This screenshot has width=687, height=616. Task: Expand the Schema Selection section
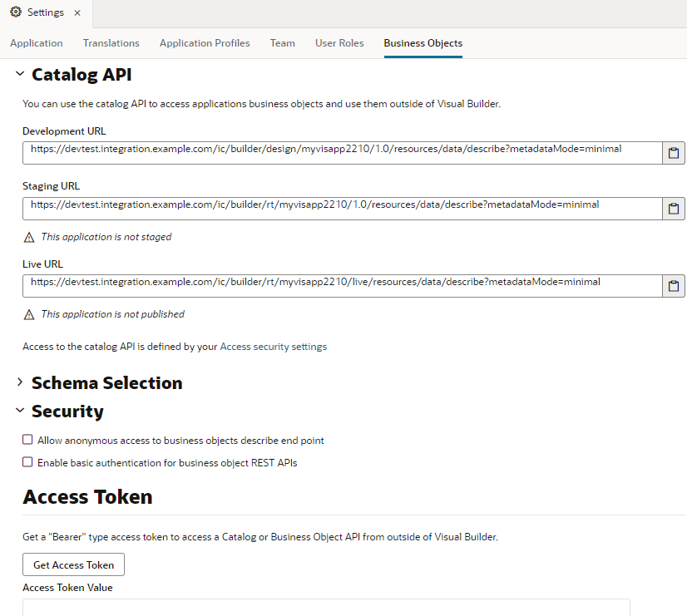click(20, 383)
